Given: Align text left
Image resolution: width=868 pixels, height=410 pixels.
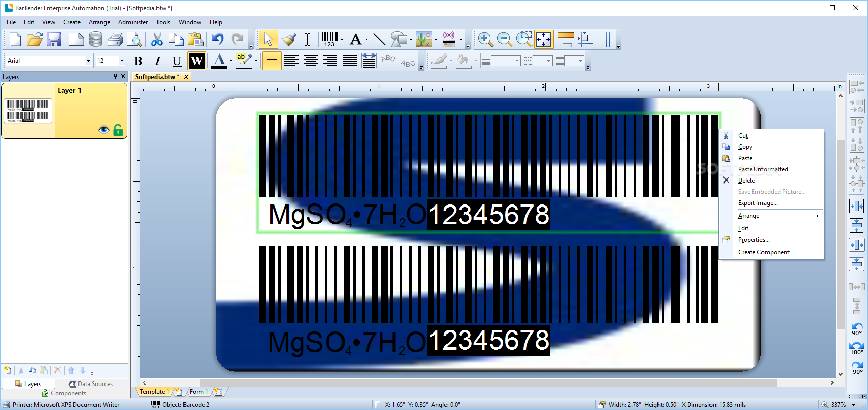Looking at the screenshot, I should pyautogui.click(x=292, y=61).
